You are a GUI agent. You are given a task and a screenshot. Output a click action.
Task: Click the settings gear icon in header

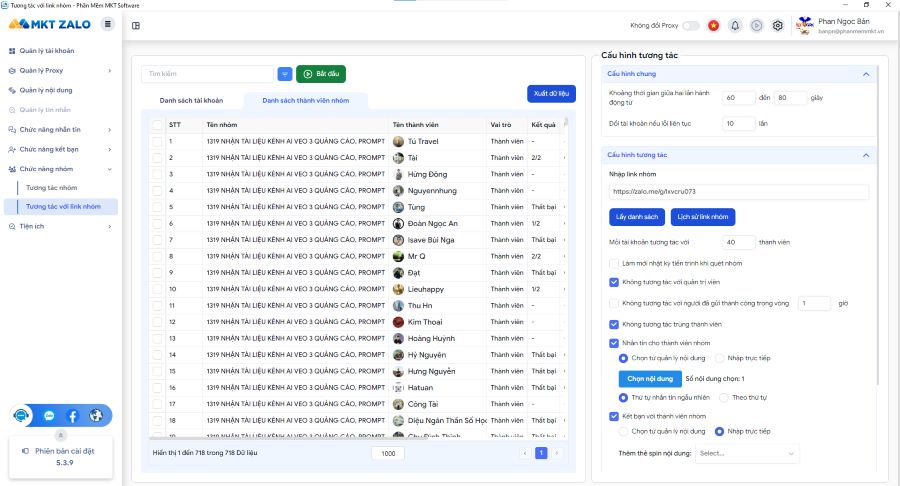(777, 25)
